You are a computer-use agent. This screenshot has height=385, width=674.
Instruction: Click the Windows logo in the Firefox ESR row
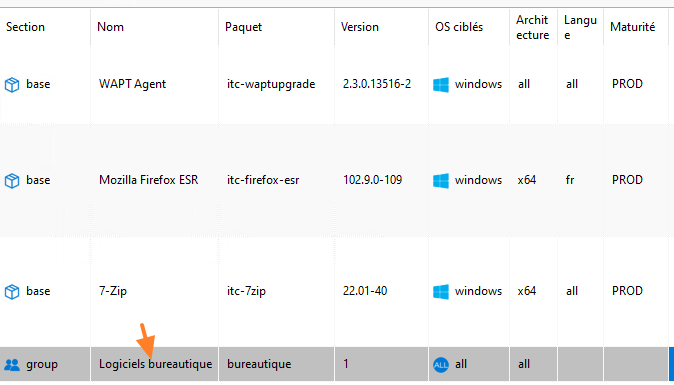click(441, 180)
